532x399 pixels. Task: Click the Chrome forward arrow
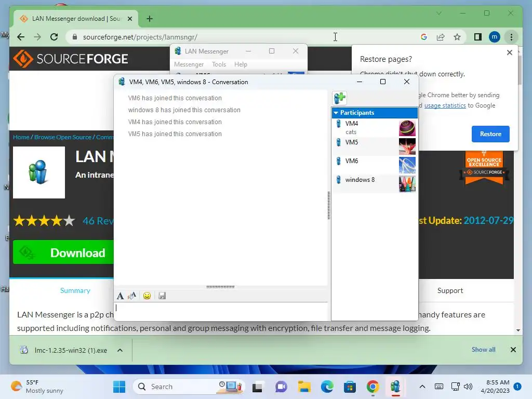[37, 37]
